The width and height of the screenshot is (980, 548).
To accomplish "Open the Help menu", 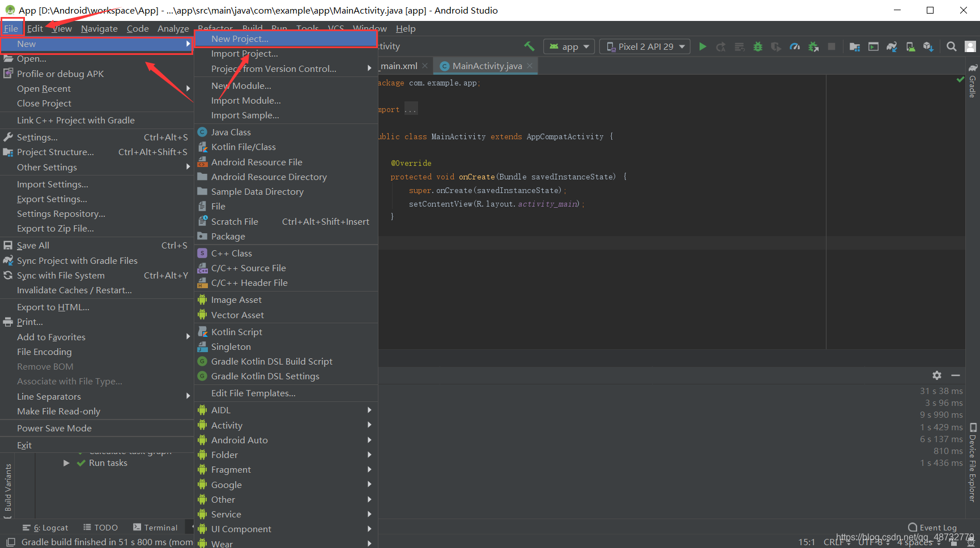I will click(406, 28).
